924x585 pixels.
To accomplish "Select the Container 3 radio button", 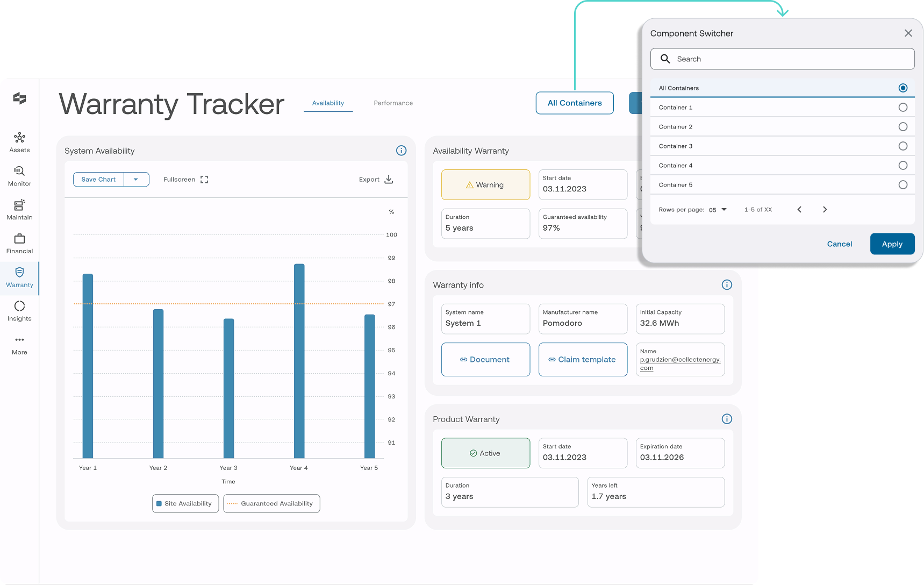I will [903, 146].
